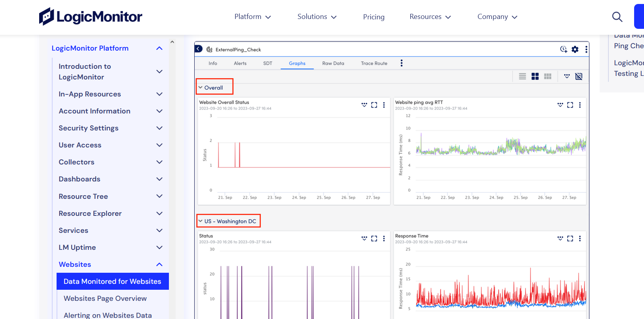This screenshot has height=319, width=644.
Task: Maximize the Website ping avg RTT graph
Action: (570, 105)
